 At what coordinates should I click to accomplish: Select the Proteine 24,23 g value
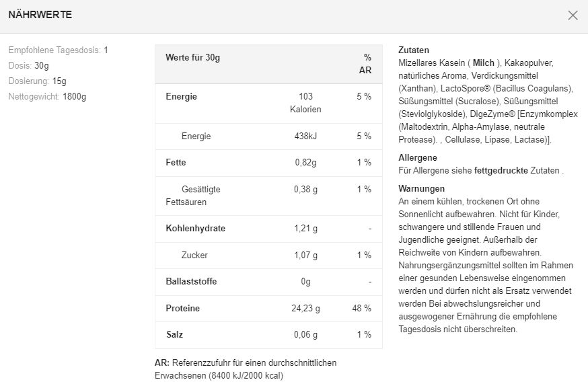pyautogui.click(x=306, y=309)
